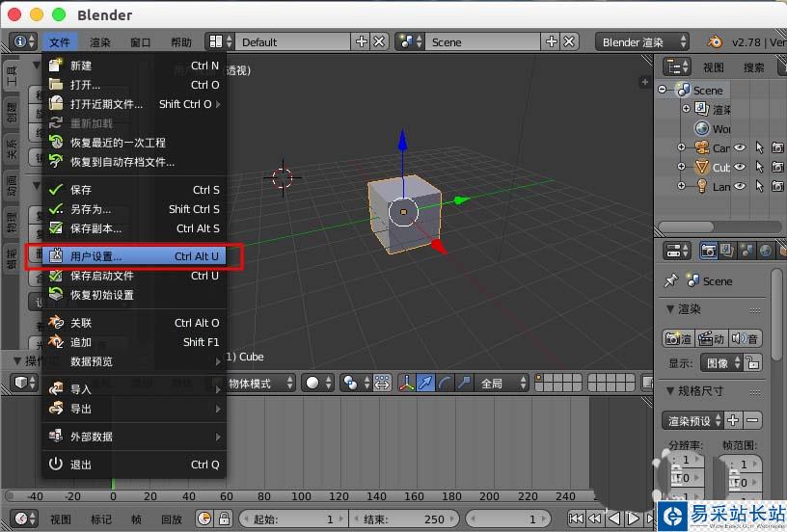Image resolution: width=787 pixels, height=532 pixels.
Task: Click the Blender logo icon in header
Action: (x=715, y=41)
